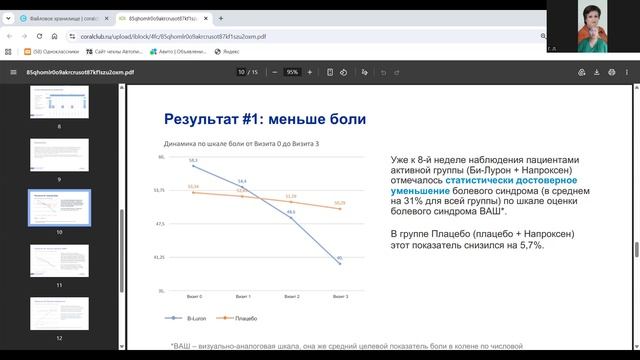Click the webcam video thumbnail of presenter
Screen dimensions: 640x360
click(x=593, y=26)
